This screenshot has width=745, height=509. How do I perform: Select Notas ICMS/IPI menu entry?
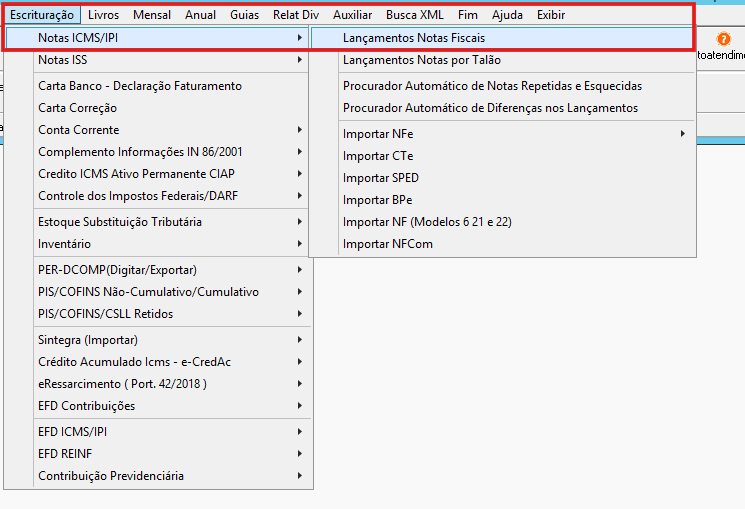157,38
